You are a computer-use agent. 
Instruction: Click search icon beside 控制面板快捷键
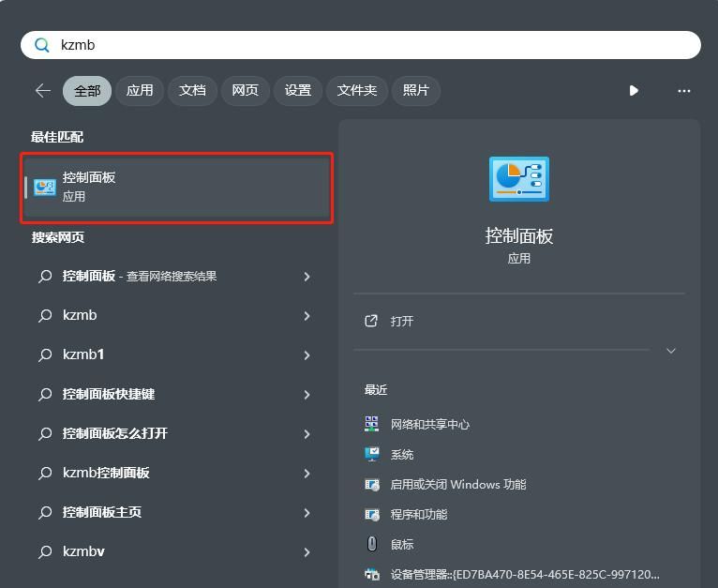pos(45,394)
